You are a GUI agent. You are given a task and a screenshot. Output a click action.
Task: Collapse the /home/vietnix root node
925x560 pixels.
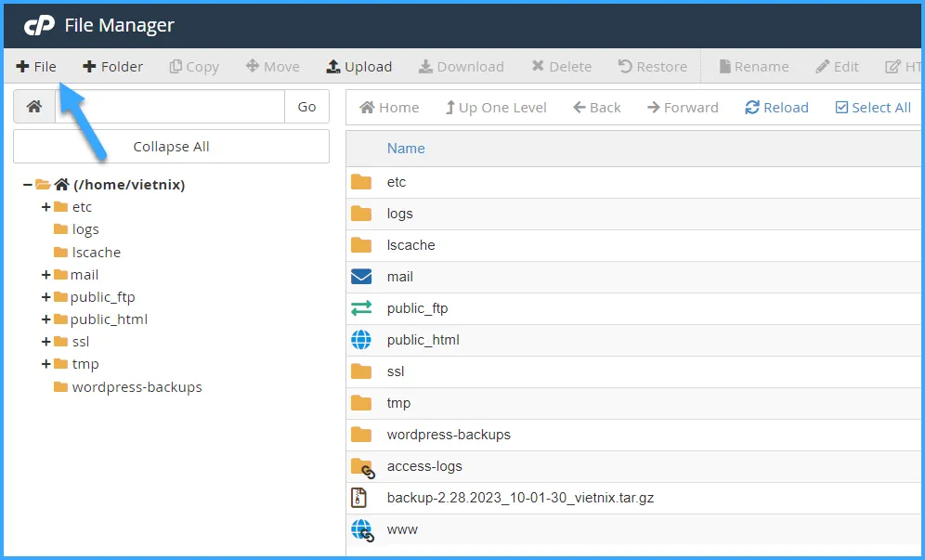26,184
